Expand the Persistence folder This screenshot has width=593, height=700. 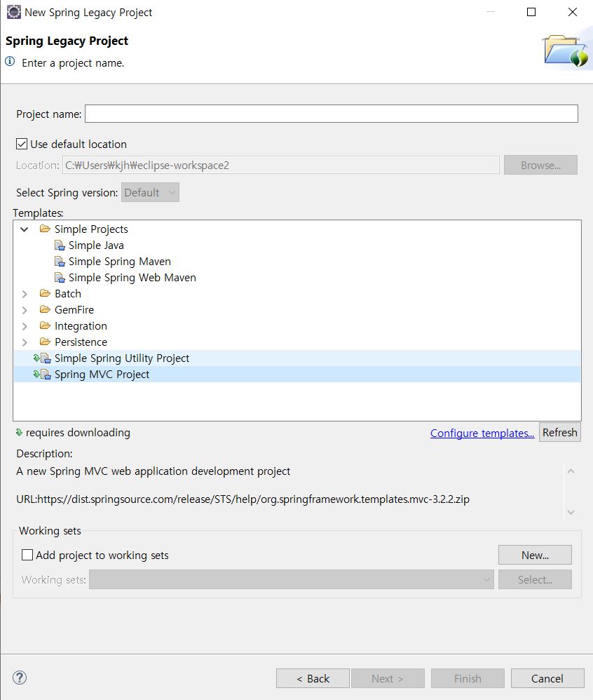point(25,342)
